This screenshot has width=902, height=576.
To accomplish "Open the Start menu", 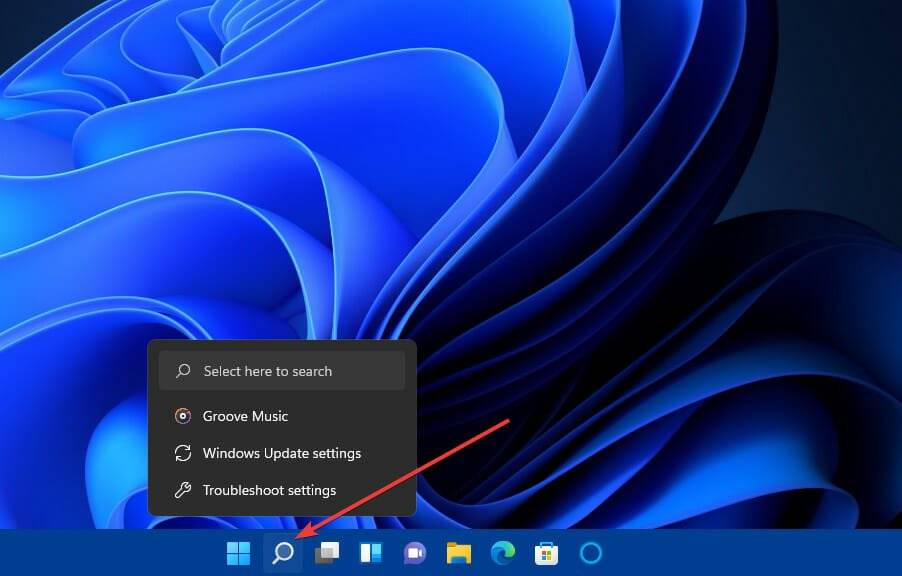I will [x=238, y=552].
